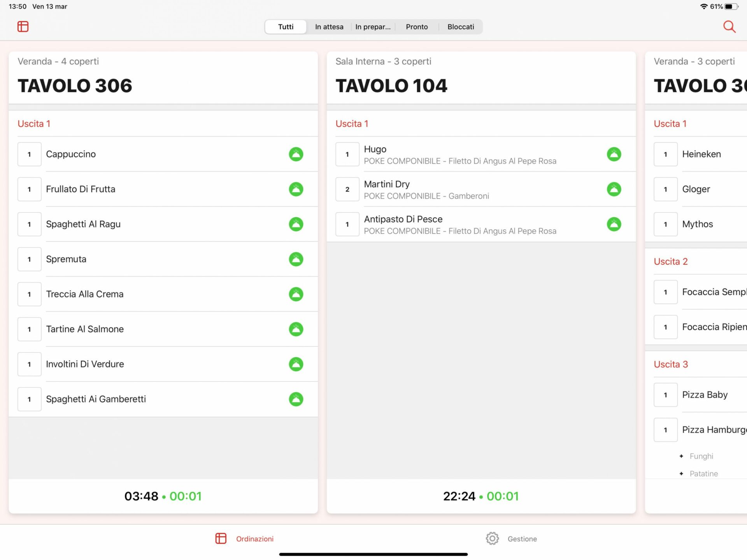Image resolution: width=747 pixels, height=560 pixels.
Task: Tap the ready icon for Treccia Alla Crema
Action: pos(296,294)
